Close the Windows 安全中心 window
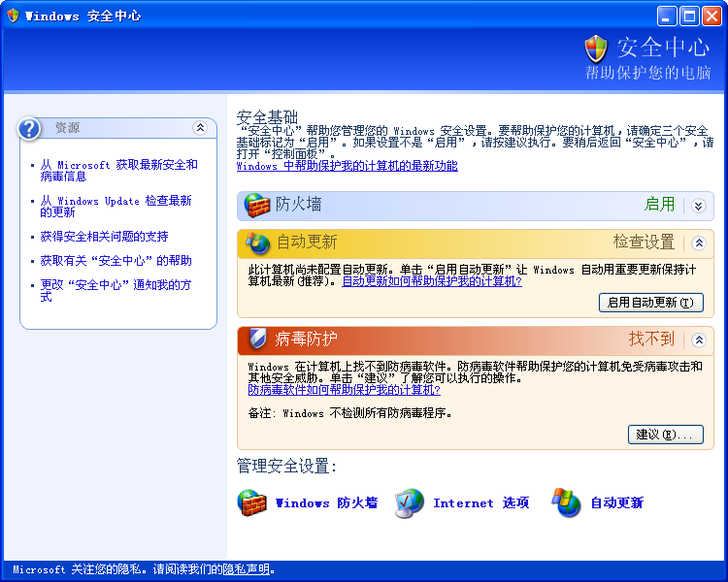Screen dimensions: 728x582 (711, 16)
